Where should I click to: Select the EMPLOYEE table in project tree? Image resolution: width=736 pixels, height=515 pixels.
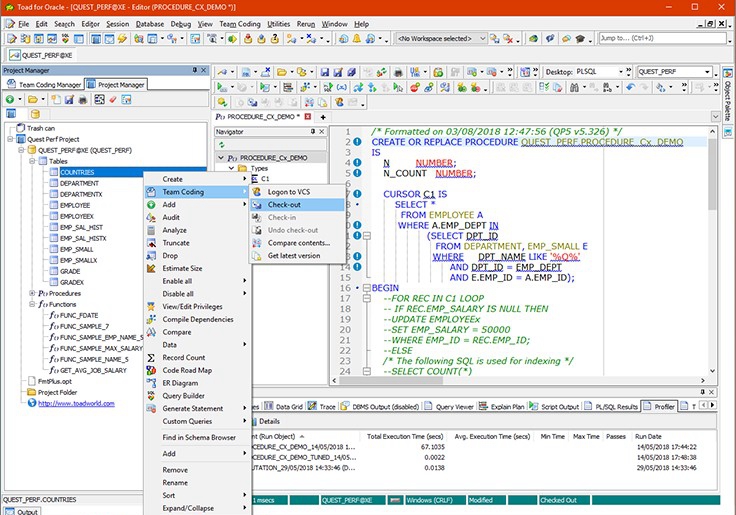(x=75, y=205)
